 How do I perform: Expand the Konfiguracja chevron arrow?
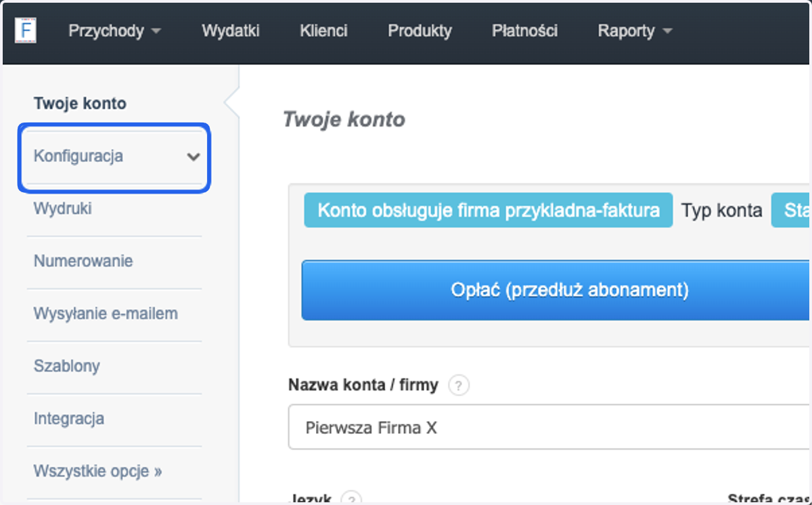(194, 157)
